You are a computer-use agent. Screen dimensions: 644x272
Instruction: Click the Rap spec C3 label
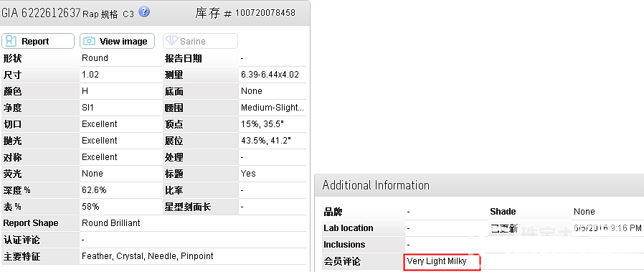coord(108,14)
